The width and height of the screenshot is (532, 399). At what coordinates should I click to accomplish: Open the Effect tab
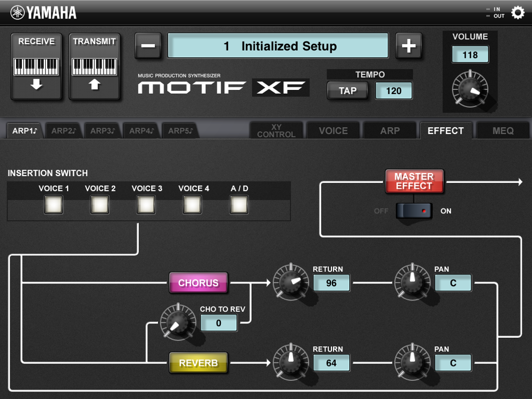pos(446,131)
